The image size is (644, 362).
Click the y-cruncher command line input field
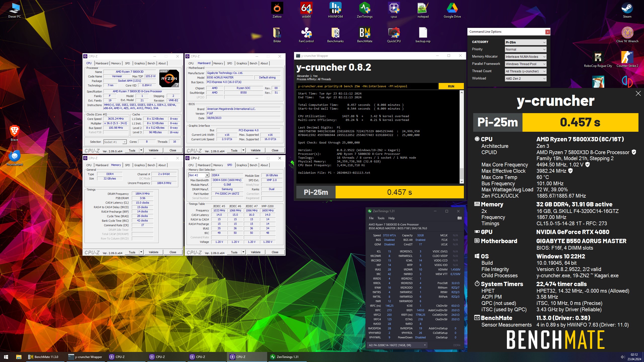(367, 86)
